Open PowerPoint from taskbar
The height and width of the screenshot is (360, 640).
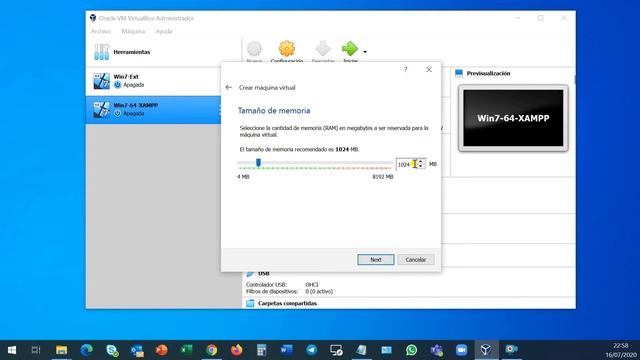click(x=162, y=350)
